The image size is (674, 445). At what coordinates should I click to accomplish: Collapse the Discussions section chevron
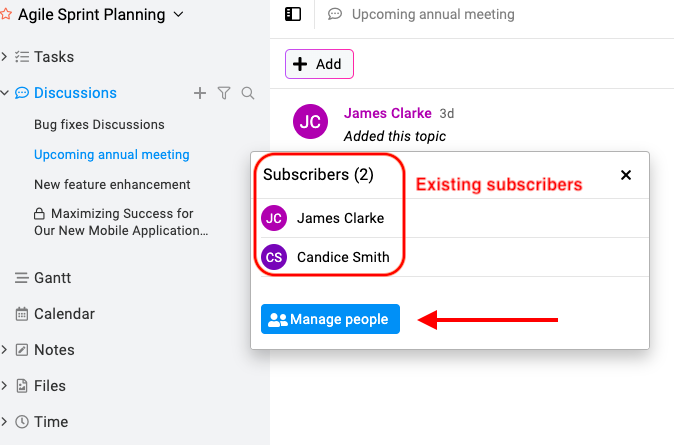[x=4, y=92]
